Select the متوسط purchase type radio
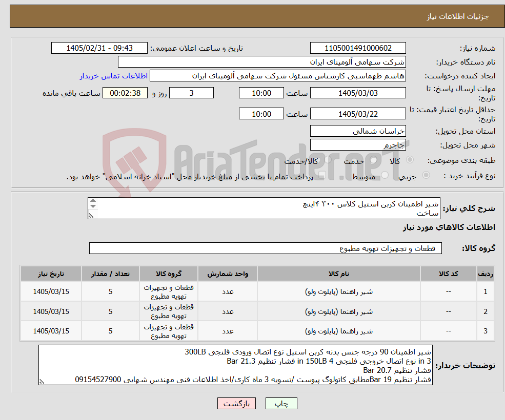This screenshot has width=505, height=420. pyautogui.click(x=385, y=175)
